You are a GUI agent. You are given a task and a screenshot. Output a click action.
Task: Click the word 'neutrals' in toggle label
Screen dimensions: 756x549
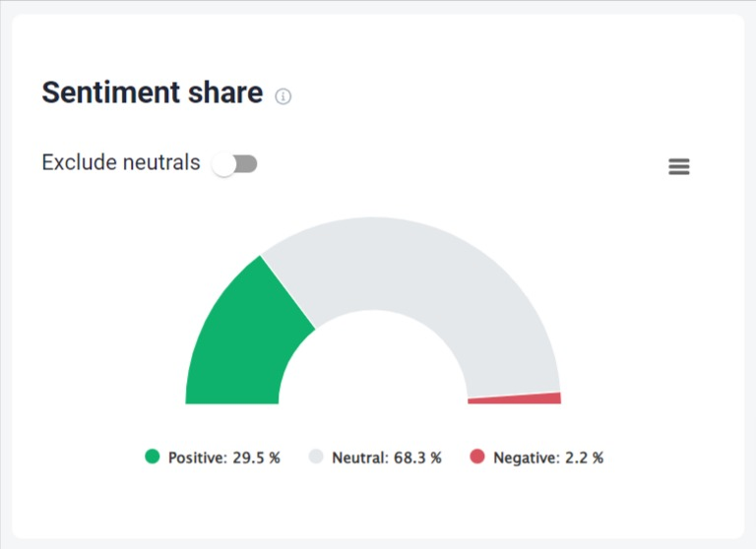160,162
